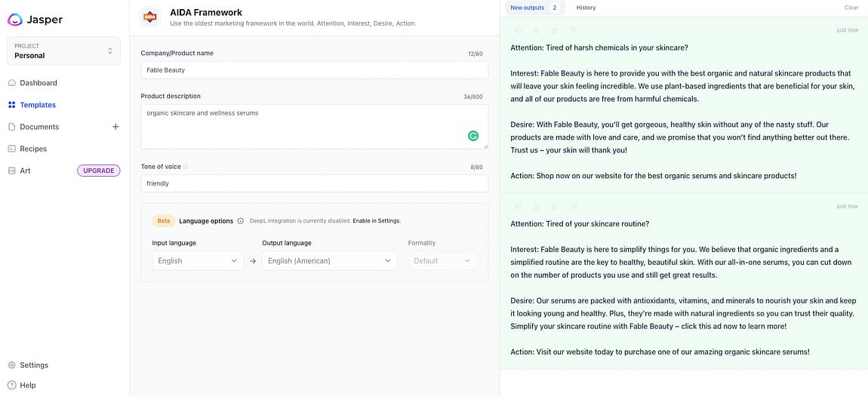Open the Input language dropdown
Image resolution: width=868 pixels, height=397 pixels.
(x=197, y=260)
